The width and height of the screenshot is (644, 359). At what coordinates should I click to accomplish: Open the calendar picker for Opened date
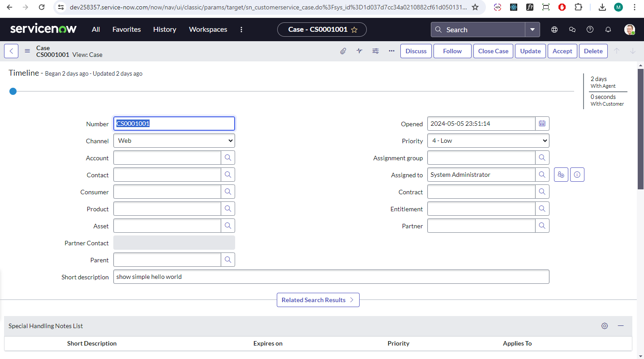542,124
